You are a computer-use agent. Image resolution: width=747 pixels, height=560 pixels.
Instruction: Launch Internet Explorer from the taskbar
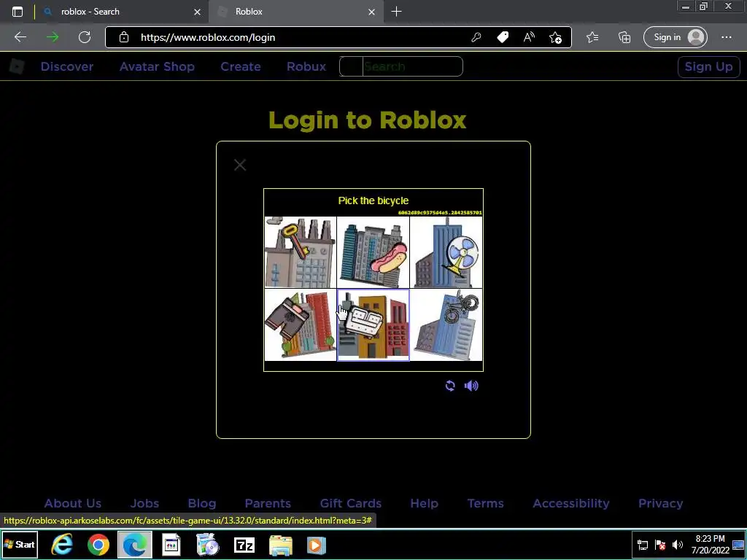point(62,544)
